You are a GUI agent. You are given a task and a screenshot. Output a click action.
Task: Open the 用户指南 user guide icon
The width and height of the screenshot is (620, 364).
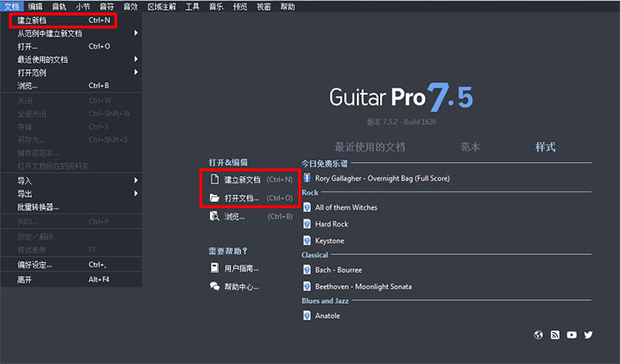[215, 268]
